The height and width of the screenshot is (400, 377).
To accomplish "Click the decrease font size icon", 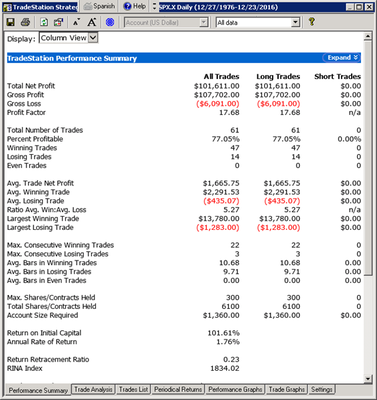I will [x=76, y=22].
